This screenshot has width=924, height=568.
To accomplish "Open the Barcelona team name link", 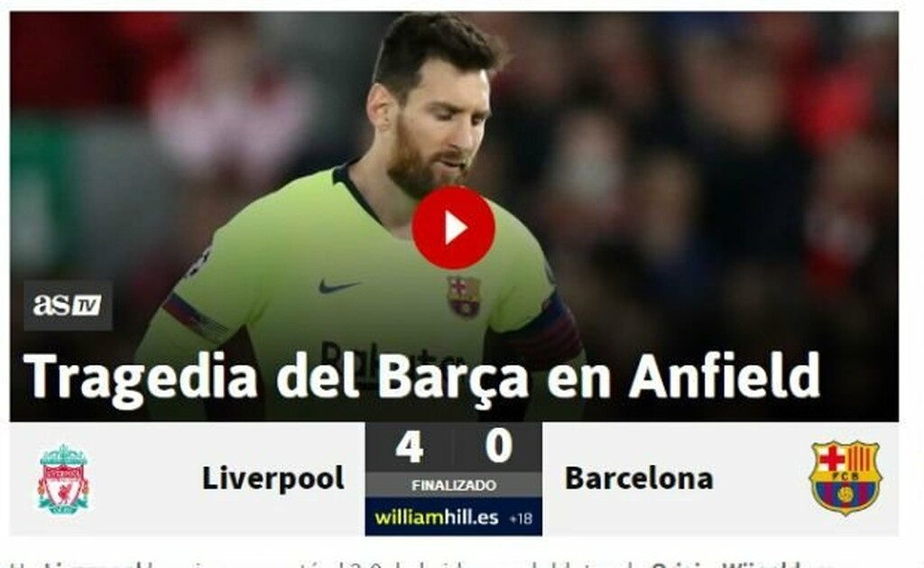I will click(639, 479).
